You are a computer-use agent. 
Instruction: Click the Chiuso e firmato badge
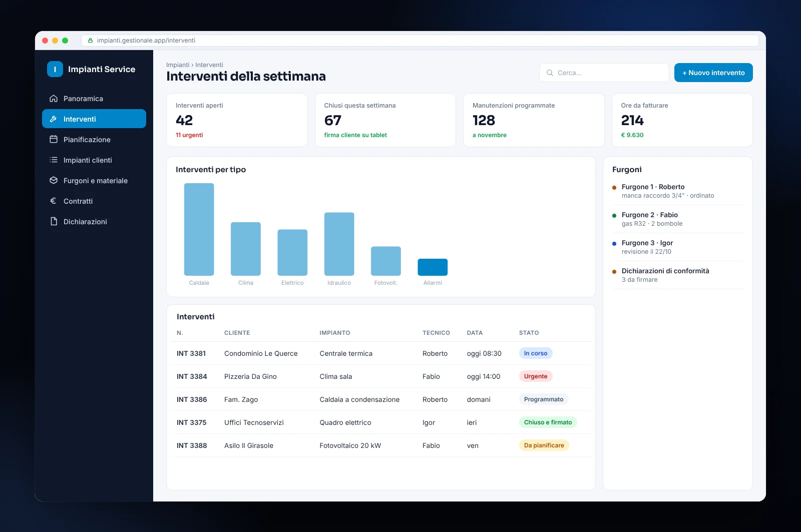coord(548,422)
